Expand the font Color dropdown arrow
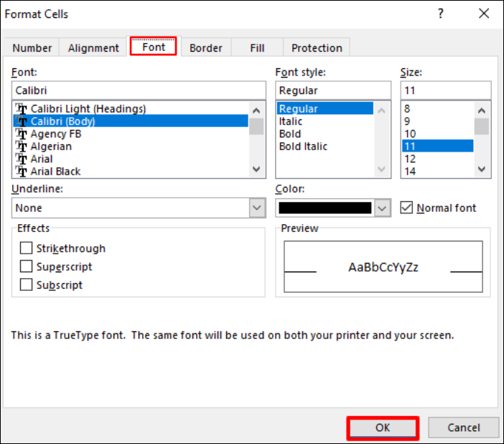This screenshot has height=444, width=504. pos(383,208)
